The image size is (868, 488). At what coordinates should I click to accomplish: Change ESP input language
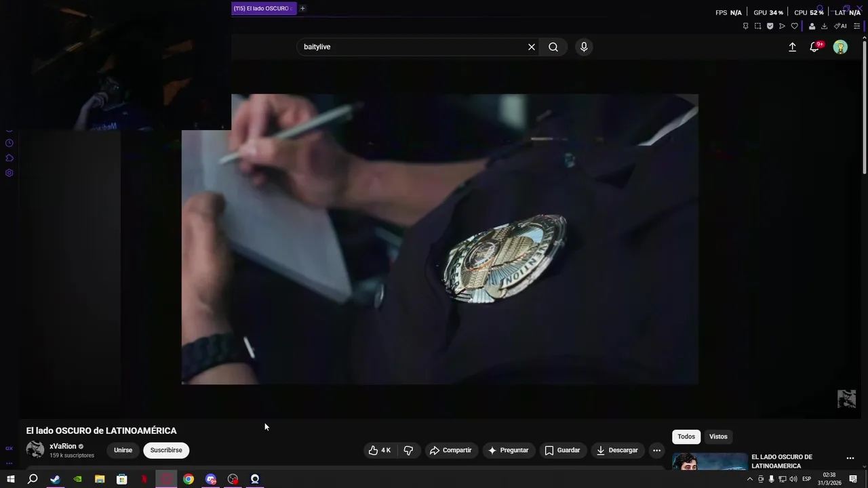coord(806,479)
